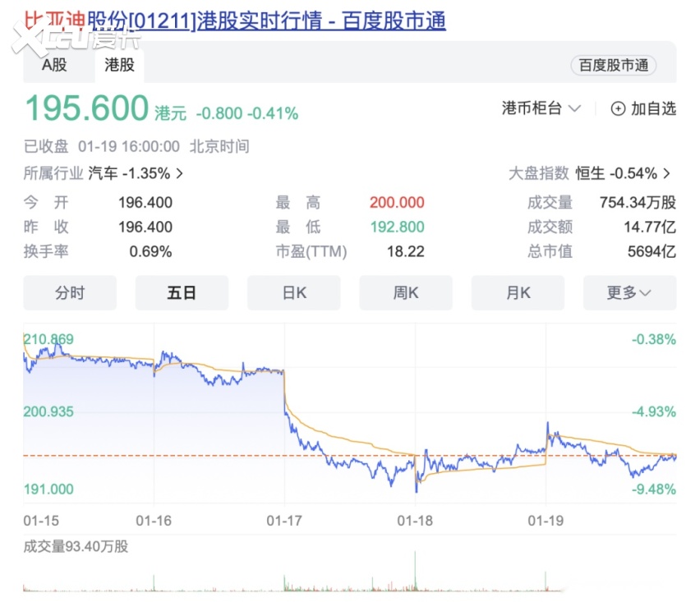Switch to the A股 tab
The height and width of the screenshot is (602, 700).
(x=54, y=65)
